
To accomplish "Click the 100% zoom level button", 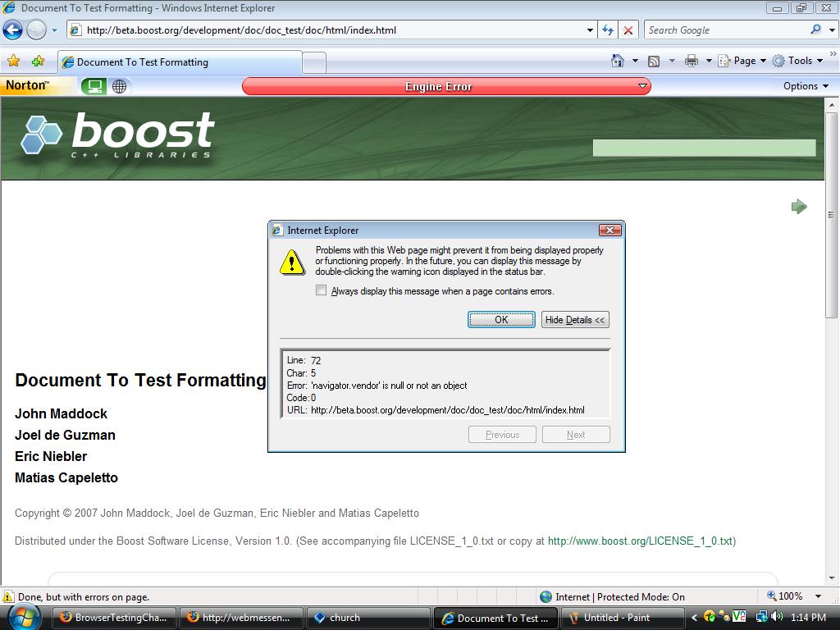I will coord(785,596).
